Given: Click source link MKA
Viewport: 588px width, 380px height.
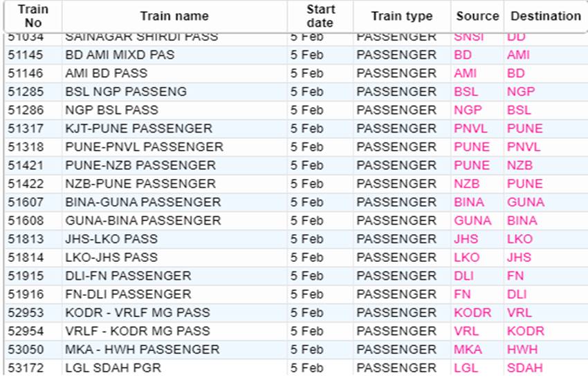Looking at the screenshot, I should (x=468, y=350).
